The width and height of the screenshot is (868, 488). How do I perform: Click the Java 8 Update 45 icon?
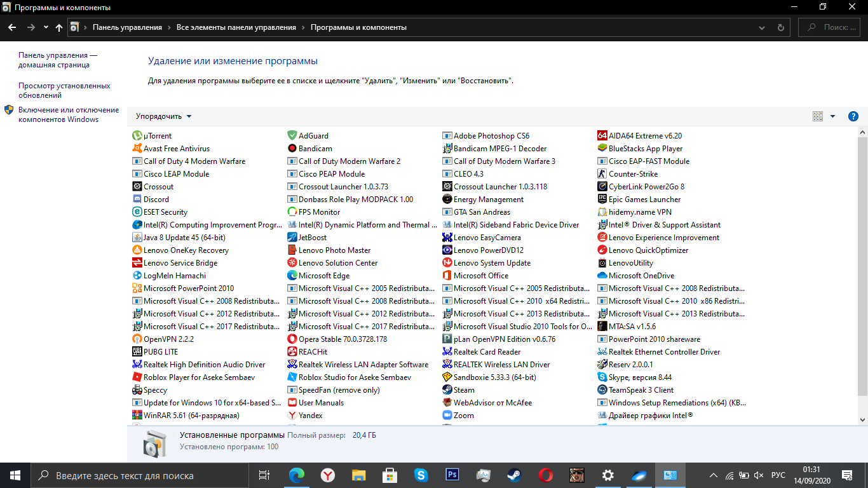pos(137,237)
